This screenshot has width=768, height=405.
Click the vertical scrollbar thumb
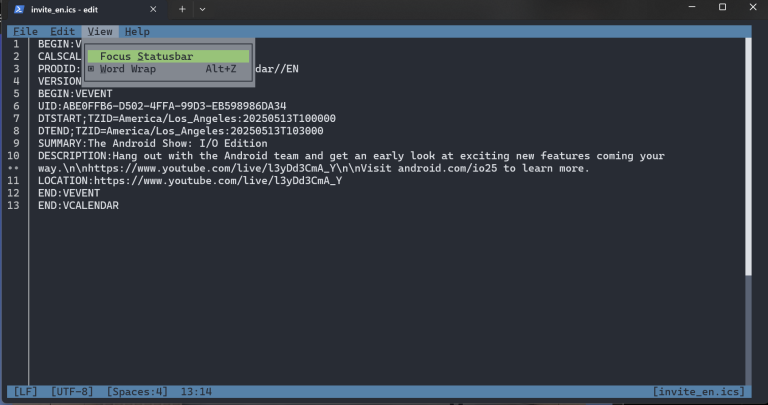748,157
